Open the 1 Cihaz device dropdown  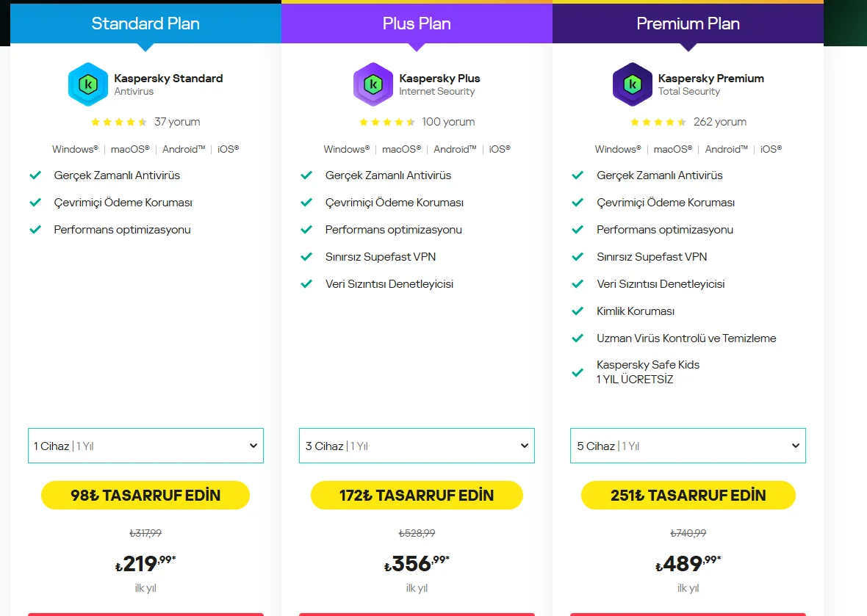(x=145, y=446)
